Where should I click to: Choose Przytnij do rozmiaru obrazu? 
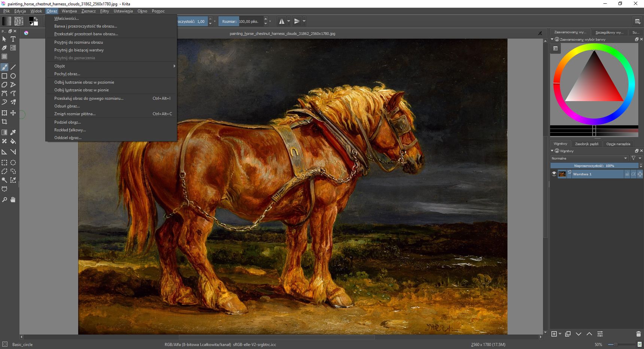click(x=111, y=42)
